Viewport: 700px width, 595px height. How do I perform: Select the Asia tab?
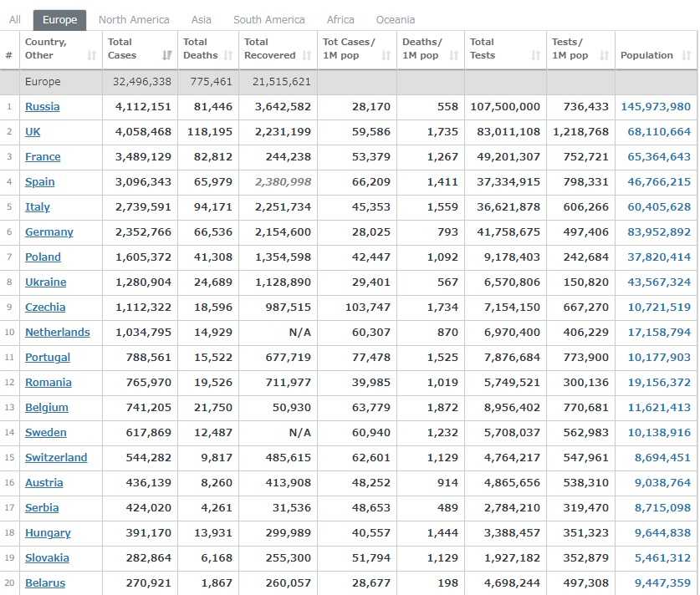pos(201,19)
